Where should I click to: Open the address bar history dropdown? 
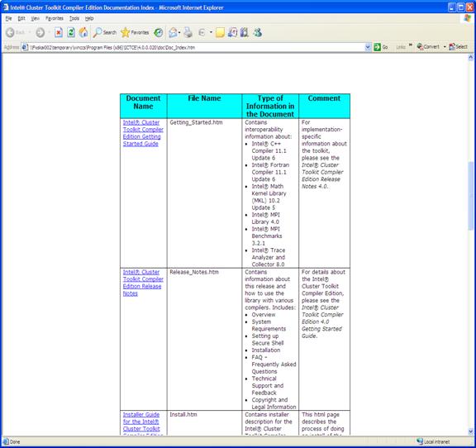368,47
